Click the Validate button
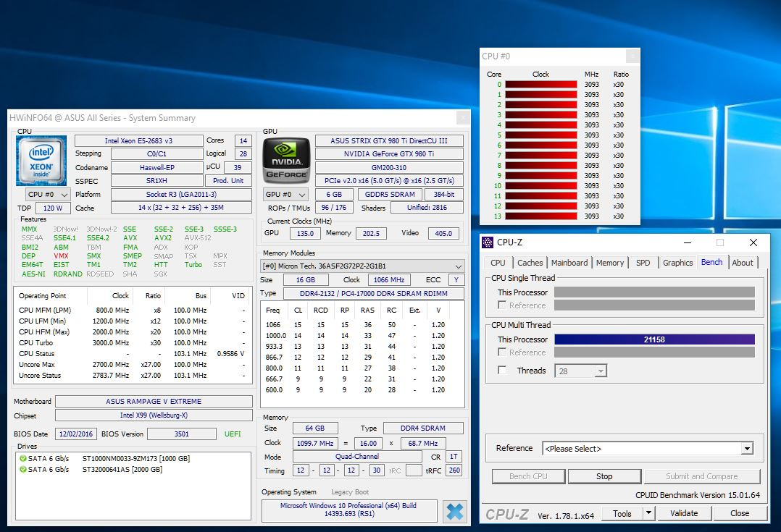The height and width of the screenshot is (532, 781). (x=684, y=513)
